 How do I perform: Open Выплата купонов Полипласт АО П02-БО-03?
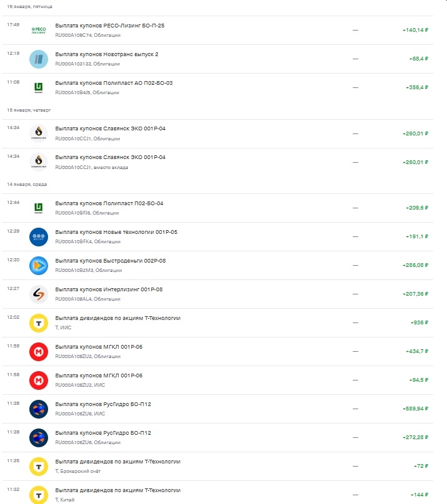(114, 83)
